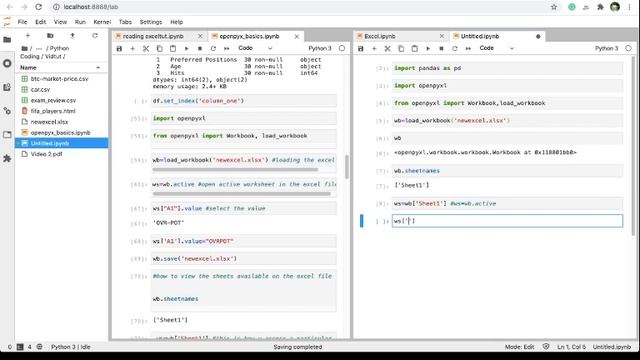Reload the browser page

click(x=38, y=7)
